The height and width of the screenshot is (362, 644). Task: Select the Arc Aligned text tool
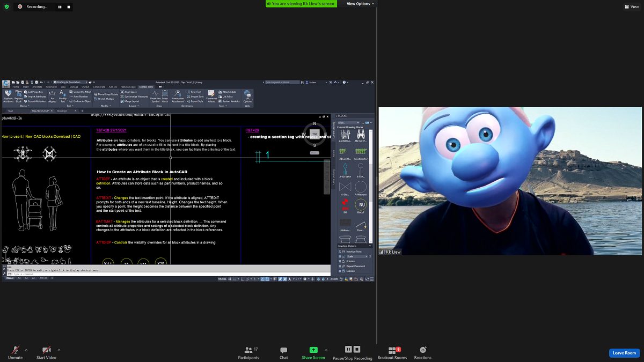(x=52, y=97)
